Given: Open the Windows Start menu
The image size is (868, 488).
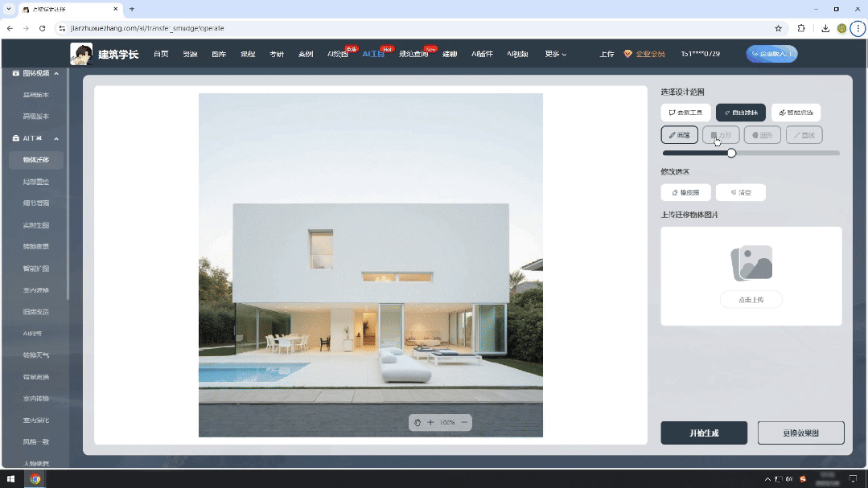Looking at the screenshot, I should [10, 479].
